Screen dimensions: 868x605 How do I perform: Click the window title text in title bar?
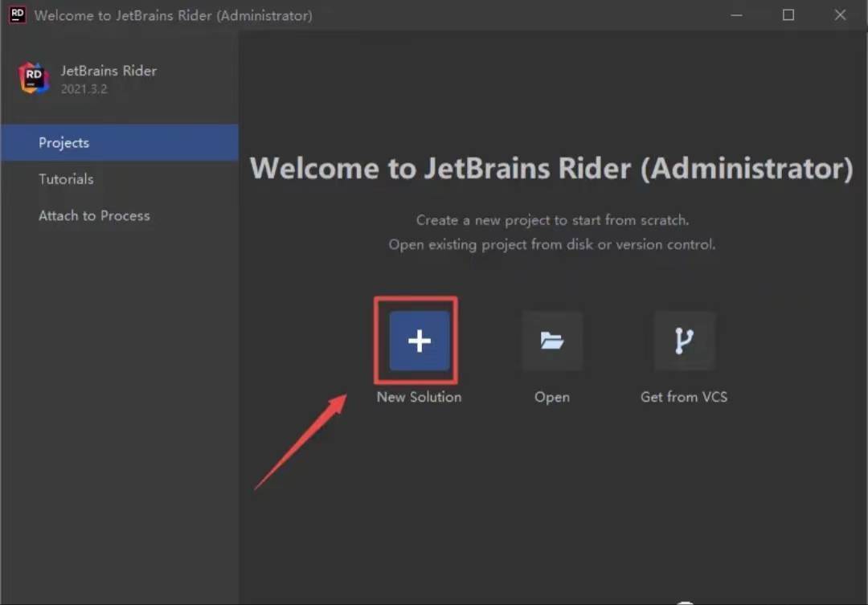[174, 15]
